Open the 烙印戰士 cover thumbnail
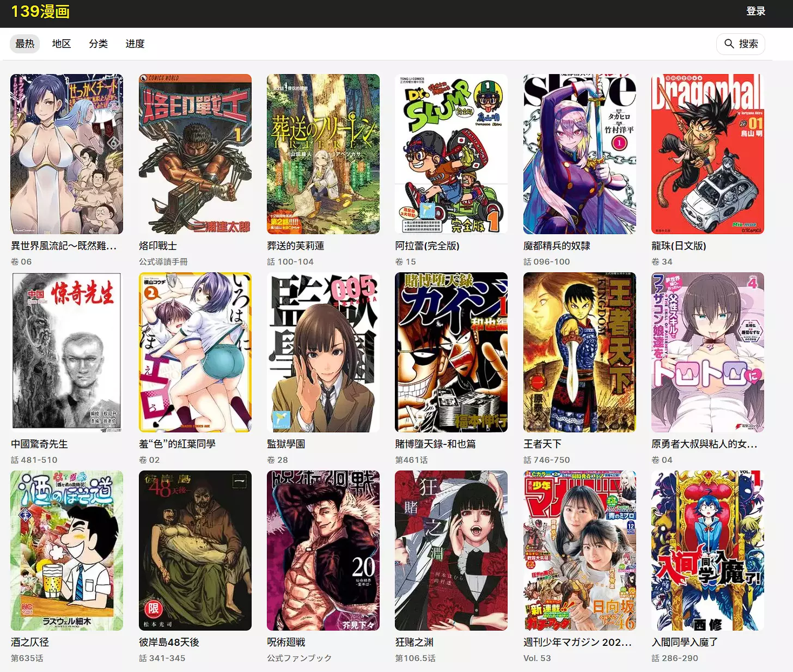The image size is (793, 672). (x=195, y=154)
